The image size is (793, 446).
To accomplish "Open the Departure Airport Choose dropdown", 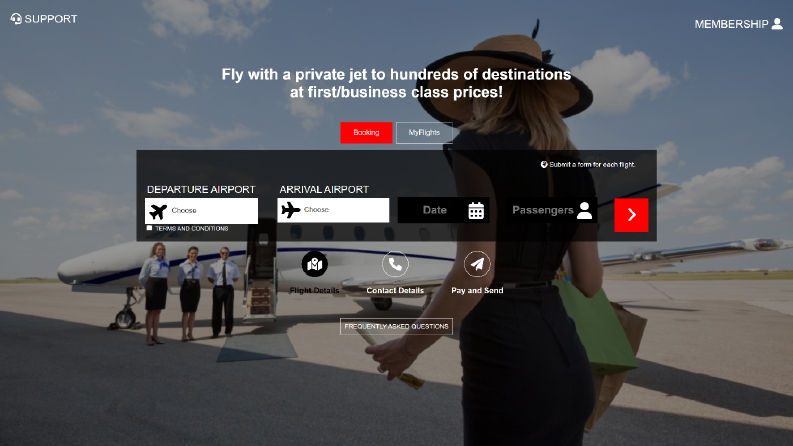I will pyautogui.click(x=201, y=211).
